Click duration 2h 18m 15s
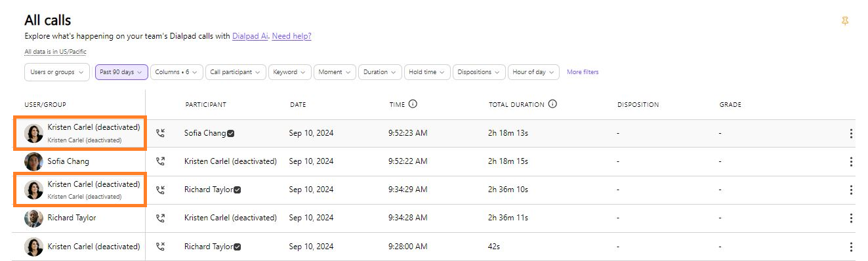This screenshot has height=261, width=868. (x=508, y=161)
